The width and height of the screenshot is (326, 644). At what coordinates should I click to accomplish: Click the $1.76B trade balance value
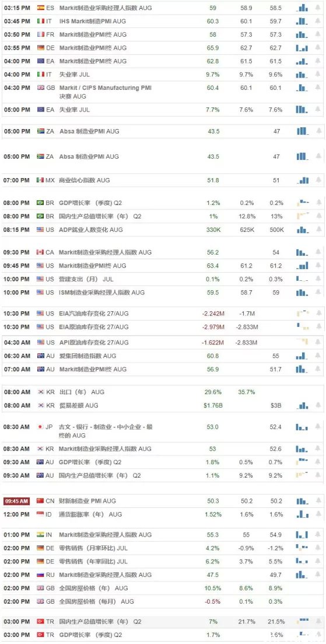213,405
